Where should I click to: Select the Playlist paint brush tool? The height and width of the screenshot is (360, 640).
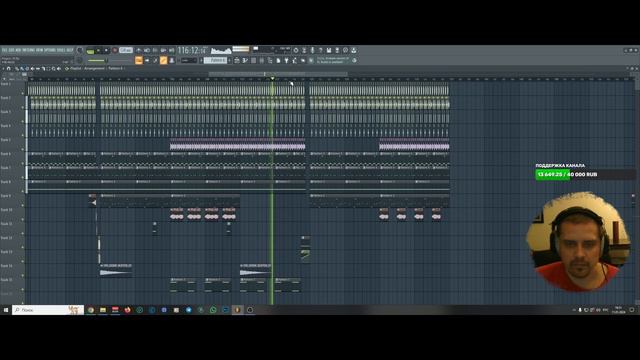[22, 69]
